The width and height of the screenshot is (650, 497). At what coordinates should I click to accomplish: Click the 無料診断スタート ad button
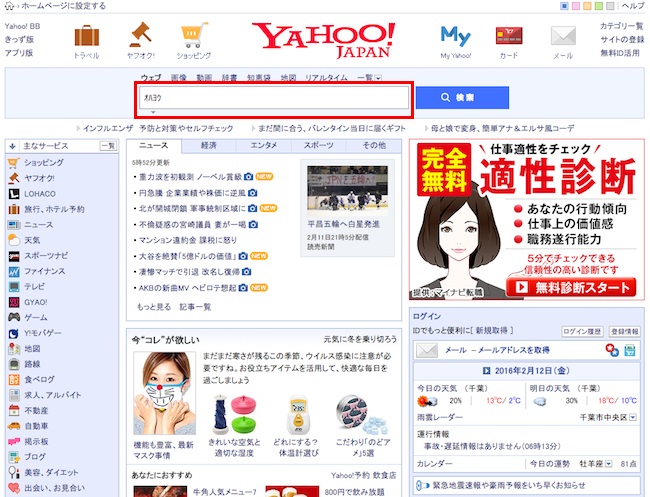[x=571, y=287]
